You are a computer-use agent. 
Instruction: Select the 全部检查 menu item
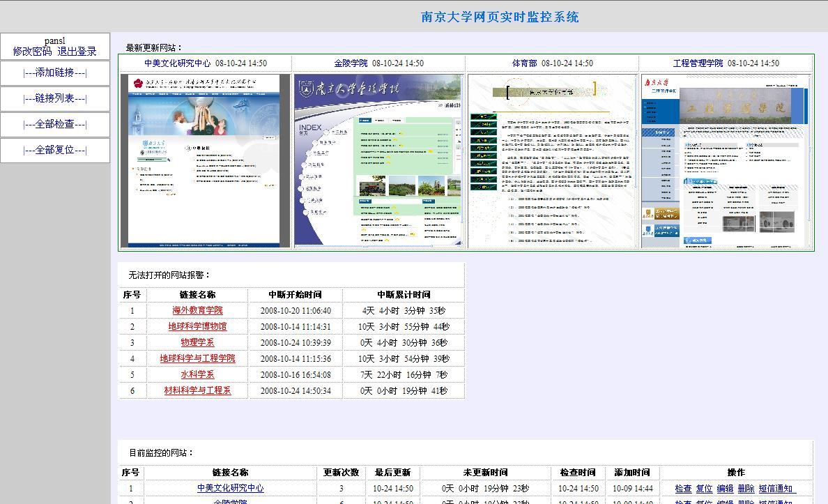(x=55, y=124)
